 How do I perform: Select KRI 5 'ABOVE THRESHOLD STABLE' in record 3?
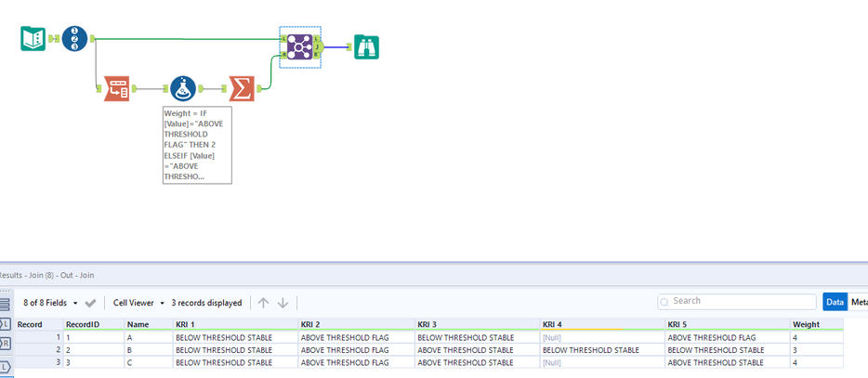pyautogui.click(x=728, y=362)
